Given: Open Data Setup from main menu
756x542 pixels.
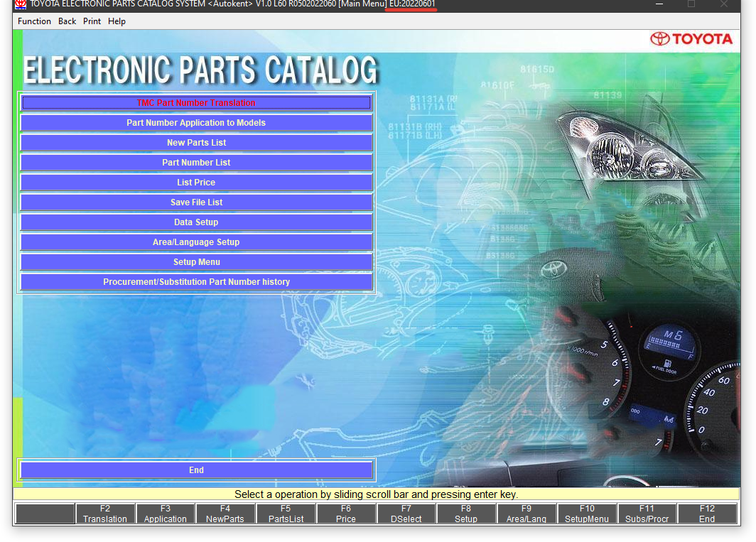Looking at the screenshot, I should click(196, 222).
